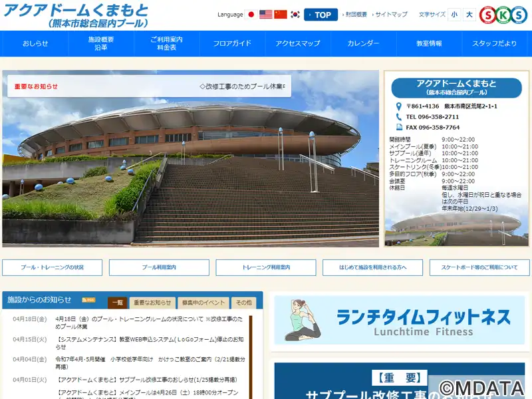Click the 【重 要】 サブプール改修工事 banner
This screenshot has width=532, height=399.
pyautogui.click(x=400, y=381)
